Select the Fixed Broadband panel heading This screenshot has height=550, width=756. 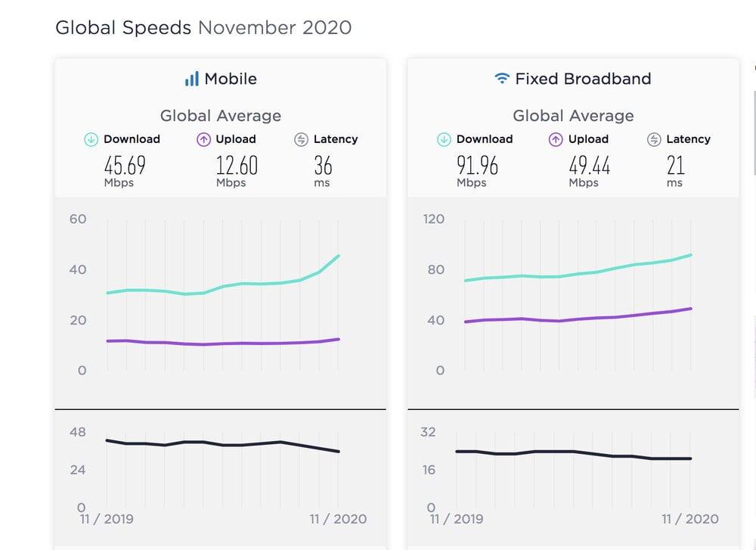(582, 79)
